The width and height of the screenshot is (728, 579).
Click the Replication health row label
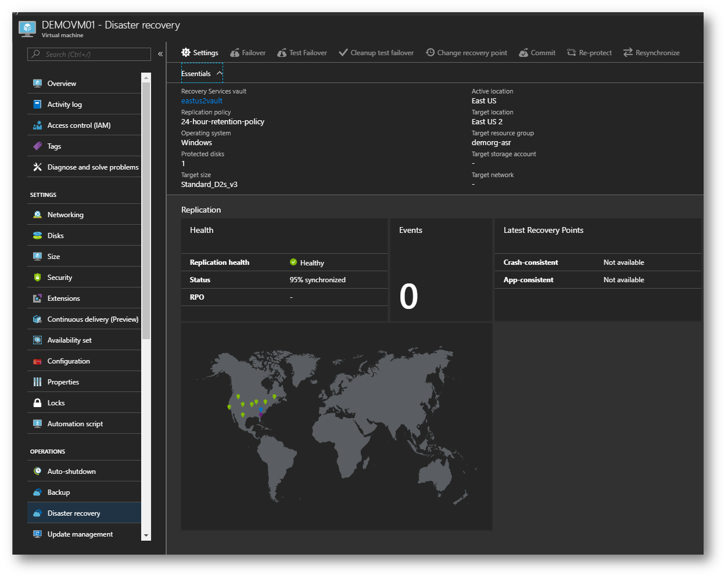pos(219,262)
